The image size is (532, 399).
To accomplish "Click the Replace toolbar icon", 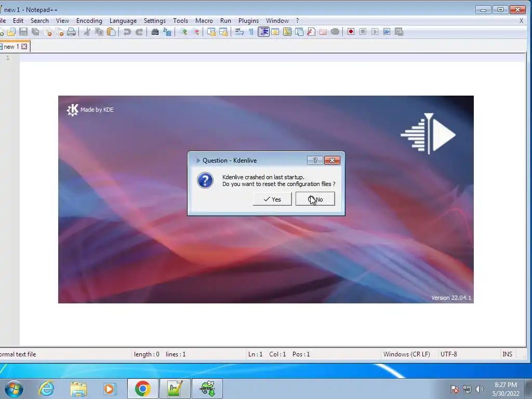I will coord(167,32).
